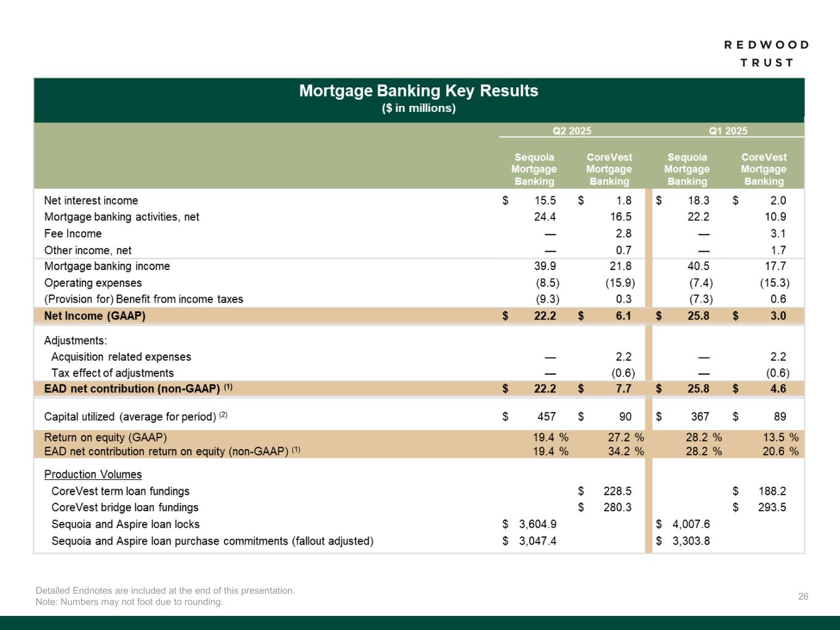
Task: Select the Net Income (GAAP) row label
Action: (95, 316)
